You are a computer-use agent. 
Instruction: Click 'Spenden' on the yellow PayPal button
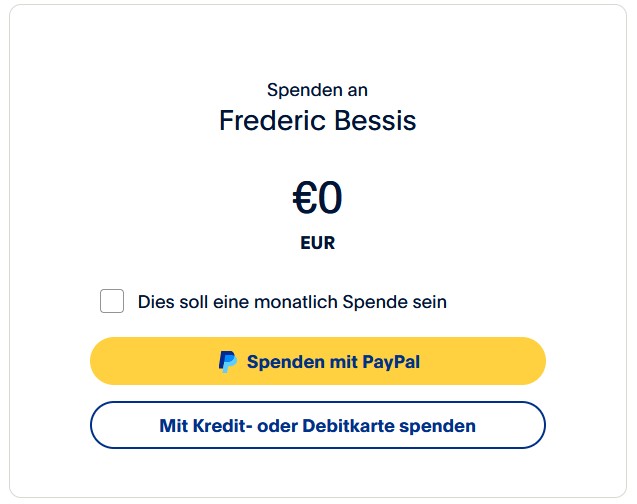[286, 362]
